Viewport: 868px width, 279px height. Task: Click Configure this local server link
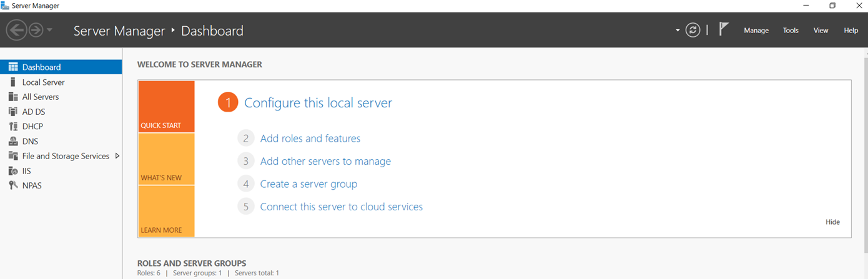(318, 103)
